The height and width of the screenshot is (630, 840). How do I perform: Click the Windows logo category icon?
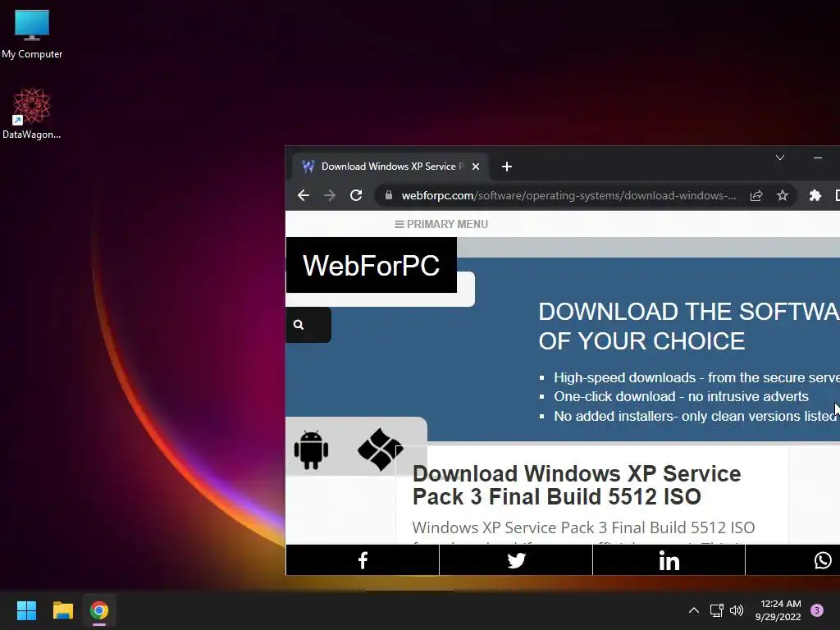[381, 449]
